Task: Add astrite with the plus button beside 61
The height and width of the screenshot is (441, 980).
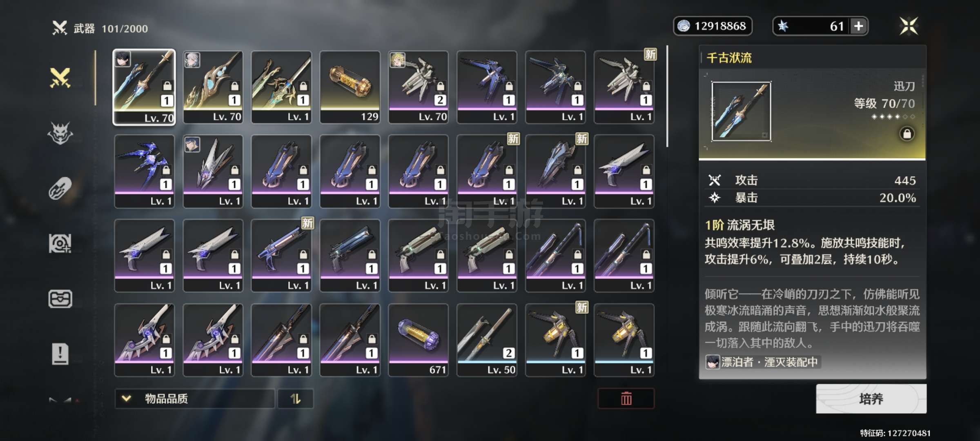Action: 859,26
